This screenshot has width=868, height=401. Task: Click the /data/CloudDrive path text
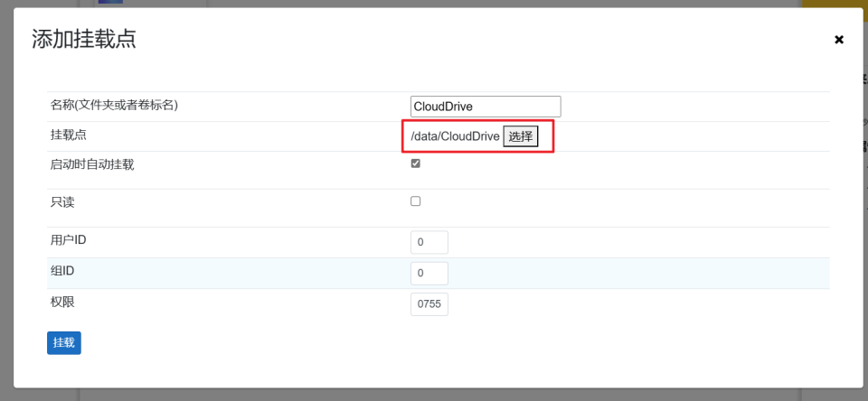[x=455, y=136]
